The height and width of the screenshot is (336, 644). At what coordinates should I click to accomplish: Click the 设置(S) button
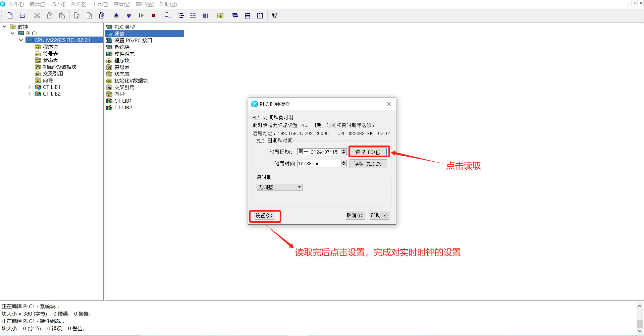click(264, 215)
